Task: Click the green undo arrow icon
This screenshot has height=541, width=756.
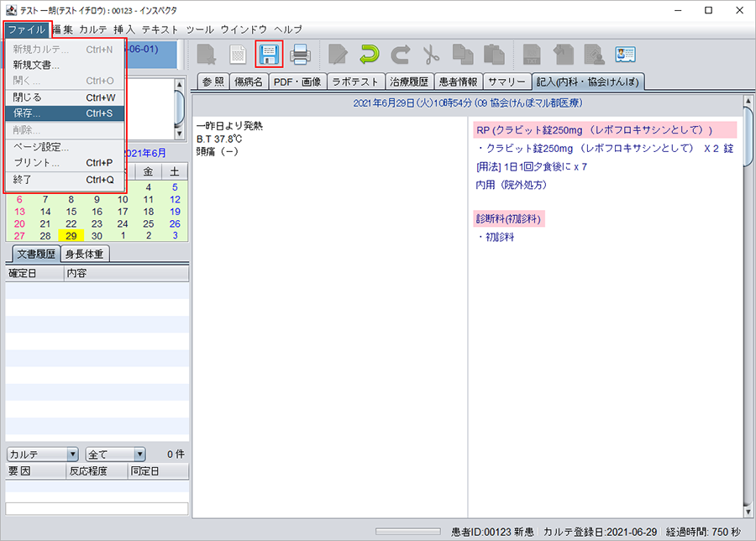Action: pyautogui.click(x=369, y=55)
